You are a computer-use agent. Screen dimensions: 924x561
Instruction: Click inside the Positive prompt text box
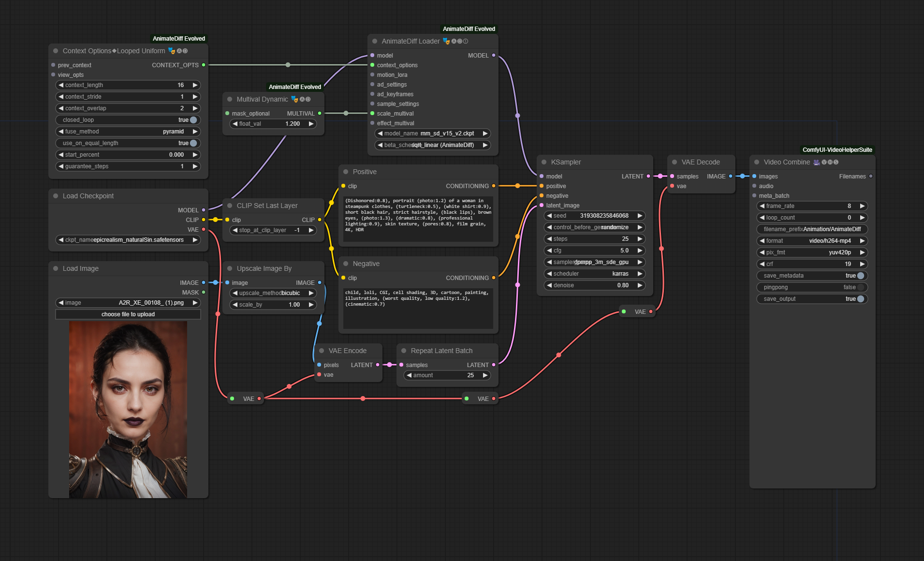(418, 219)
